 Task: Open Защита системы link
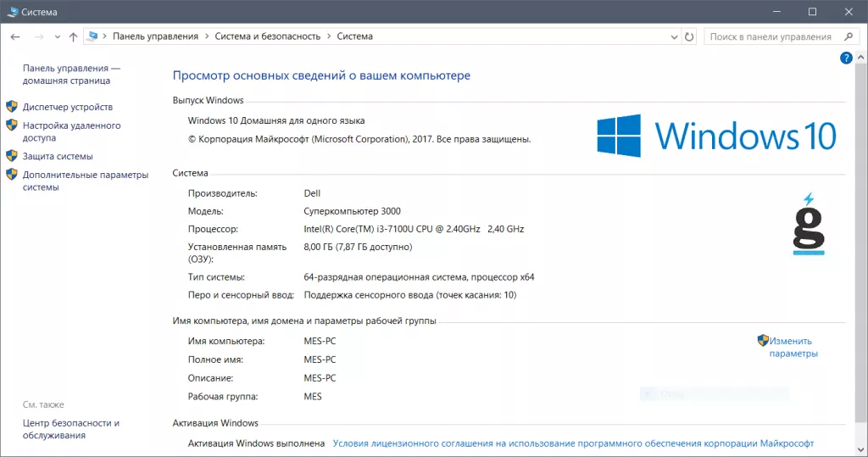click(x=58, y=156)
